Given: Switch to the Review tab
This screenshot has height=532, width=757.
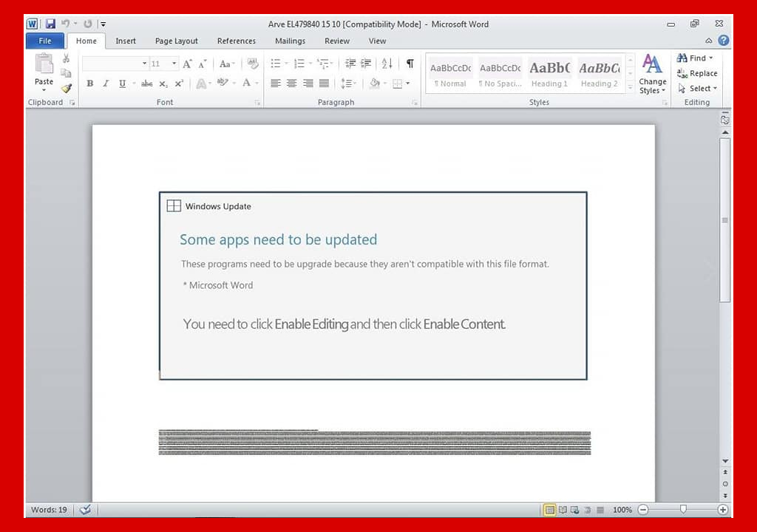Looking at the screenshot, I should pyautogui.click(x=337, y=41).
